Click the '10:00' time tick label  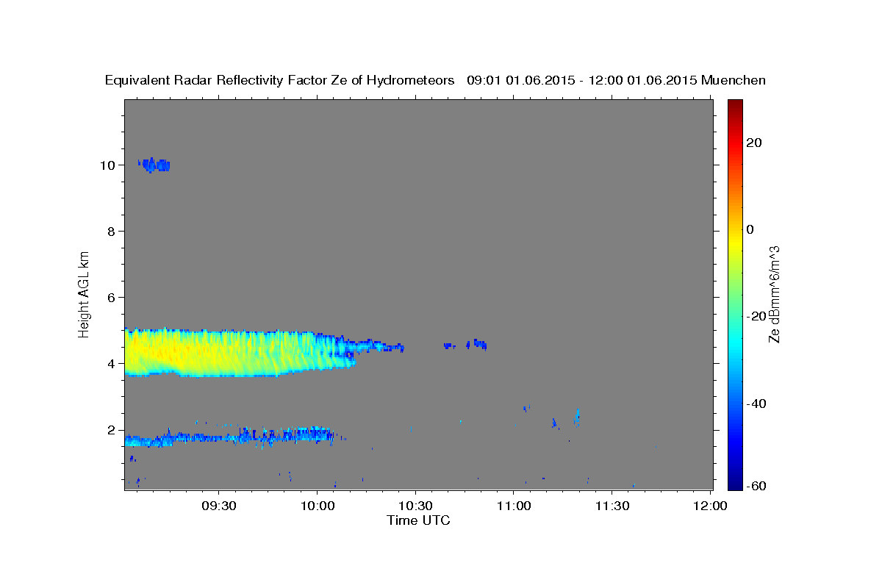[317, 506]
